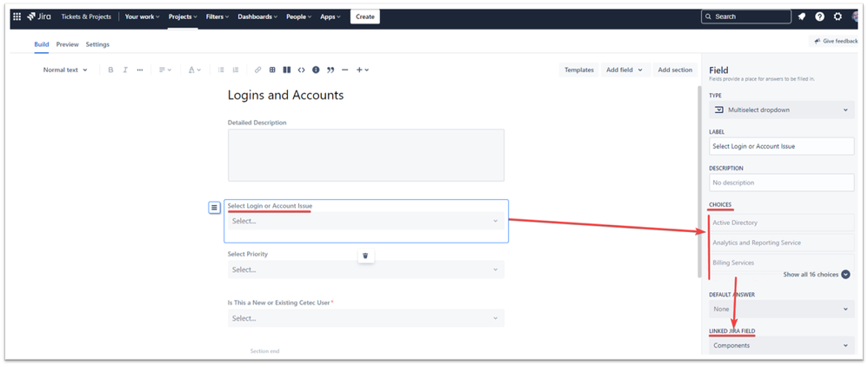Select the Active Directory choice

782,223
